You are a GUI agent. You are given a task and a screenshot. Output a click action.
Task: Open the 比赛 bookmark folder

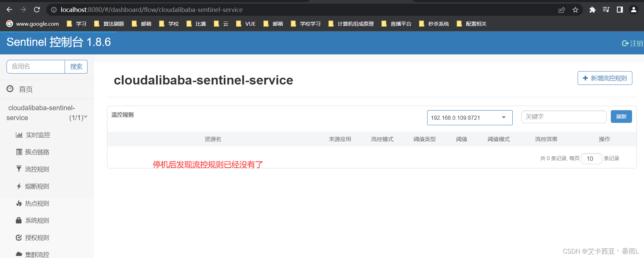coord(196,24)
